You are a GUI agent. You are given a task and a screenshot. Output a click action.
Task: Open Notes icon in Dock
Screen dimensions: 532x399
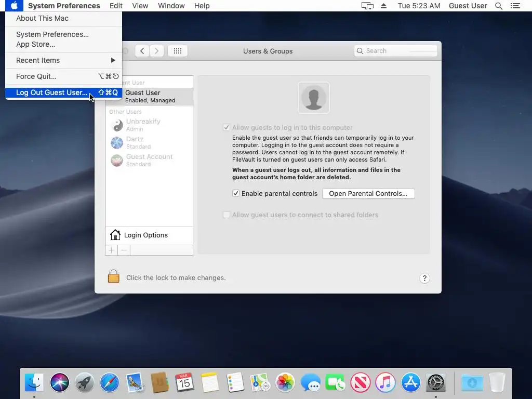point(210,382)
